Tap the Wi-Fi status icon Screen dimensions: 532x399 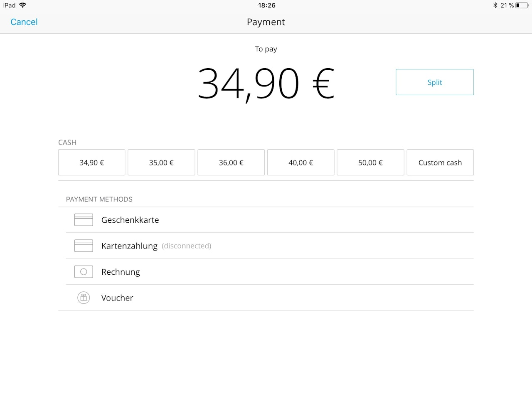(x=23, y=5)
